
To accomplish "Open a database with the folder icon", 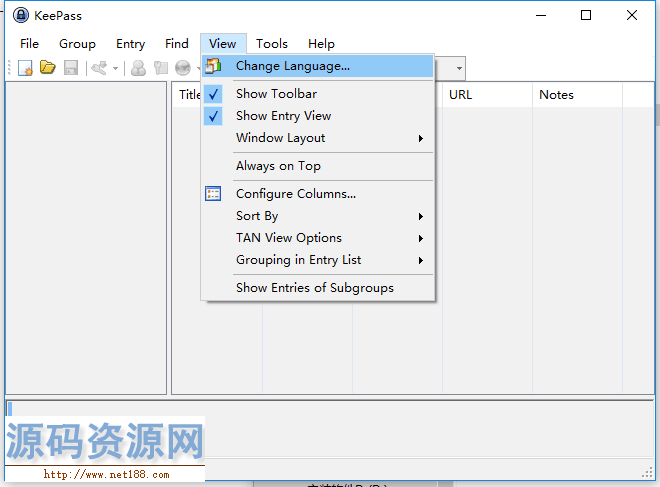I will 48,67.
